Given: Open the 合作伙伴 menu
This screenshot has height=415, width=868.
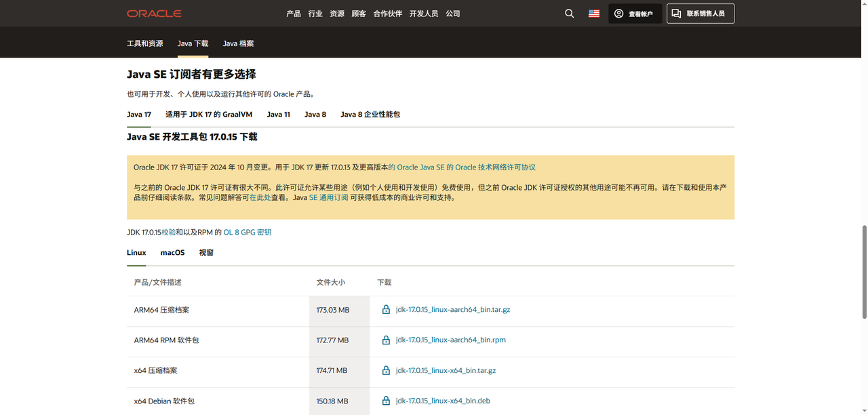Looking at the screenshot, I should (x=388, y=14).
